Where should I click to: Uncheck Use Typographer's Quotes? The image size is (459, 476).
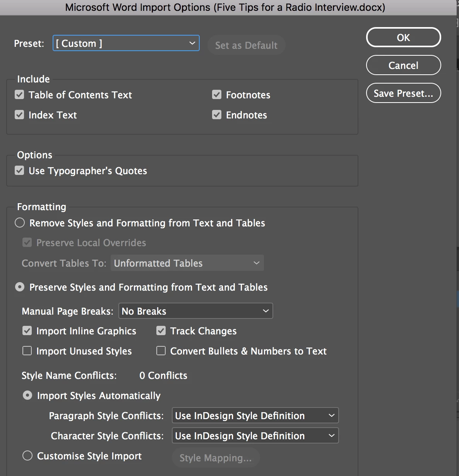click(19, 171)
